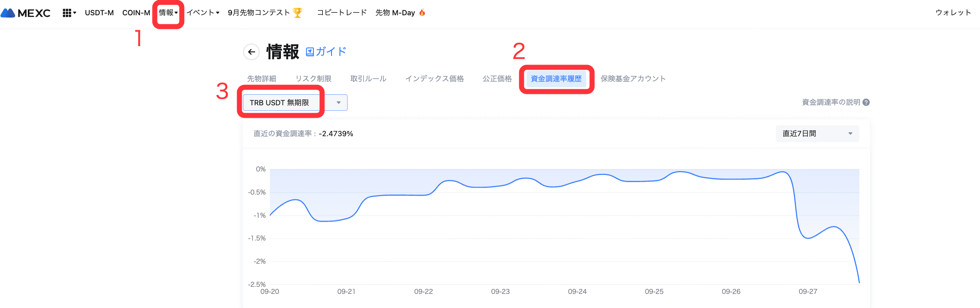Viewport: 980px width, 308px height.
Task: Click the question mark help icon
Action: pos(866,103)
